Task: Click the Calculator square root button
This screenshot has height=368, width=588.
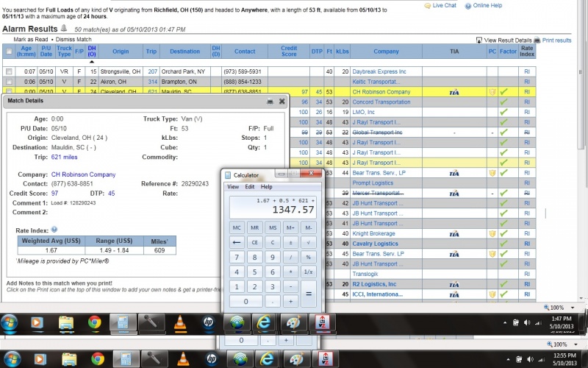Action: 309,242
